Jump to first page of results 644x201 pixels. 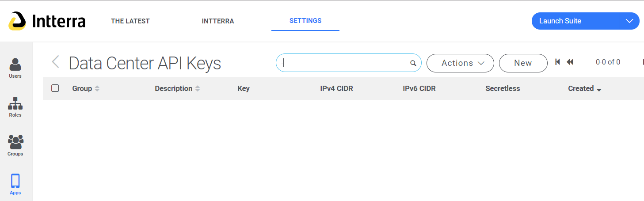[x=558, y=62]
